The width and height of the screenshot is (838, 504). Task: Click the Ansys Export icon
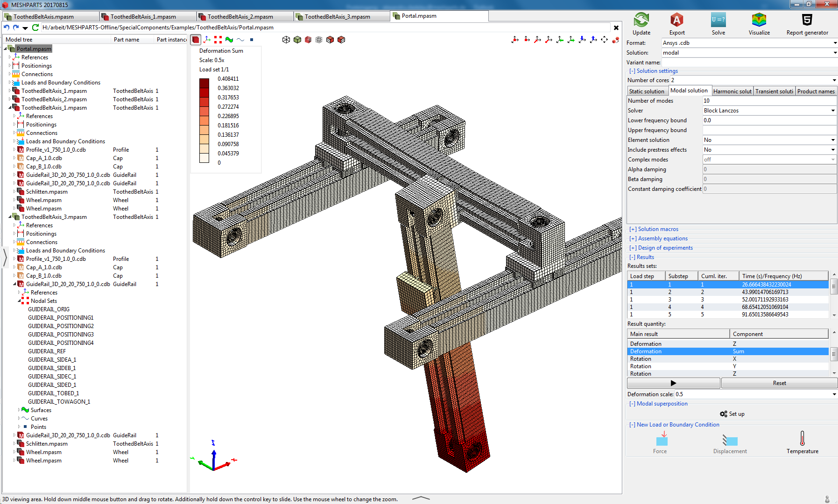676,21
